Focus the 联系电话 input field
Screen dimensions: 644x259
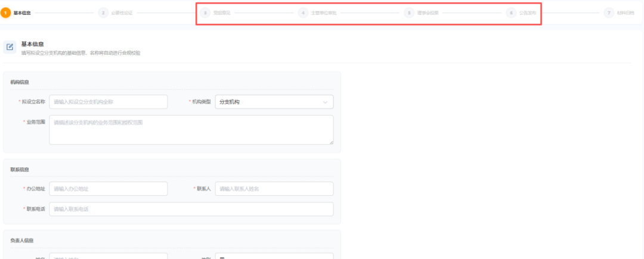(x=191, y=209)
